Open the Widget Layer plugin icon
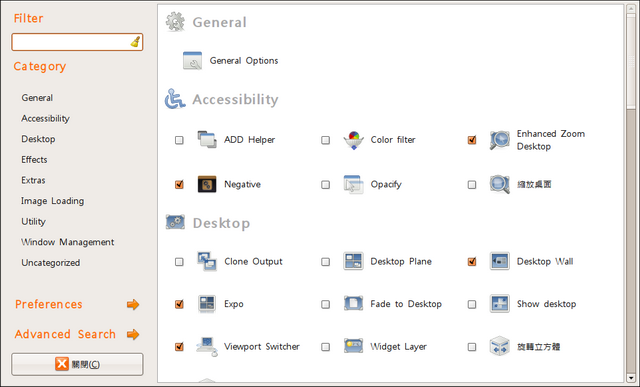This screenshot has height=387, width=640. click(x=353, y=346)
